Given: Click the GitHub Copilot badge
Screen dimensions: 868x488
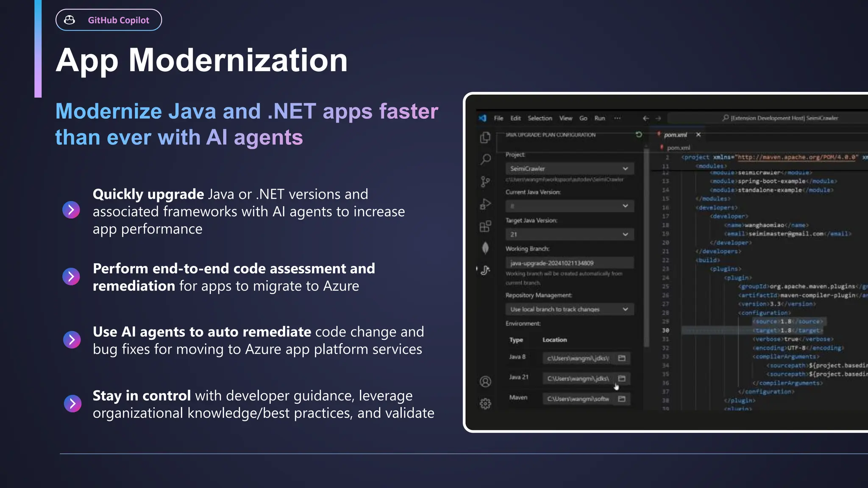Looking at the screenshot, I should [108, 20].
